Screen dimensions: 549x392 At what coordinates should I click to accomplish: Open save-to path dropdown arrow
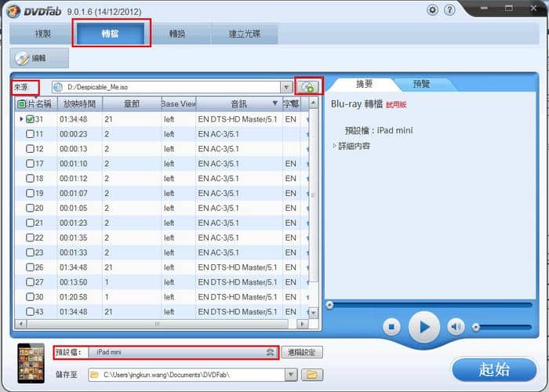291,375
